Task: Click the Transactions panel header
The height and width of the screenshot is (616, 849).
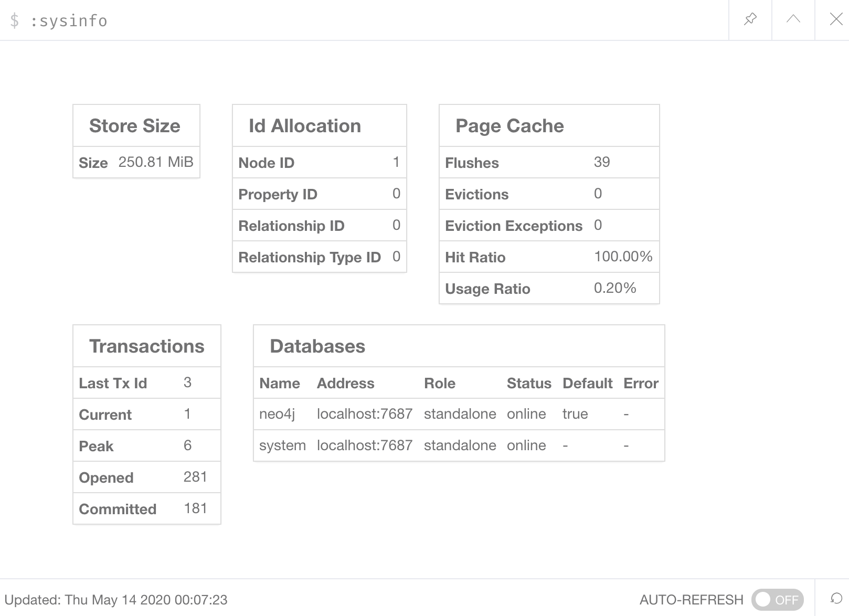Action: pos(147,346)
